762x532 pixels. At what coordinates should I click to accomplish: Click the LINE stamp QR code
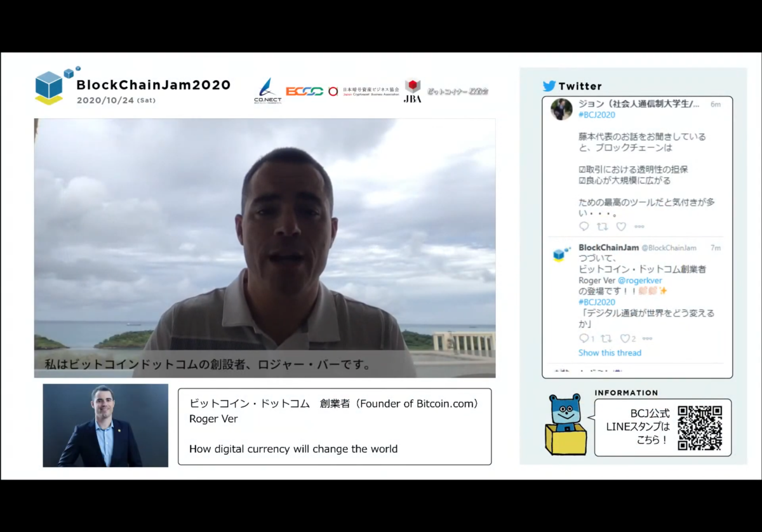700,428
